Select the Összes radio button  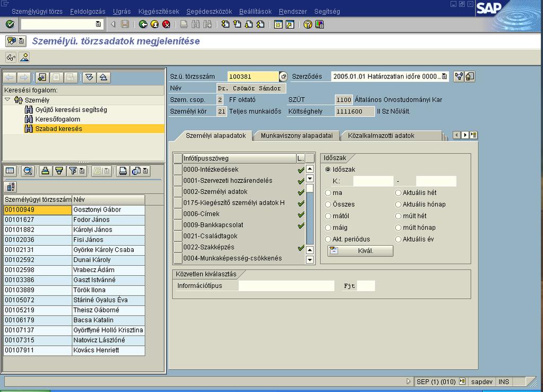[x=328, y=204]
